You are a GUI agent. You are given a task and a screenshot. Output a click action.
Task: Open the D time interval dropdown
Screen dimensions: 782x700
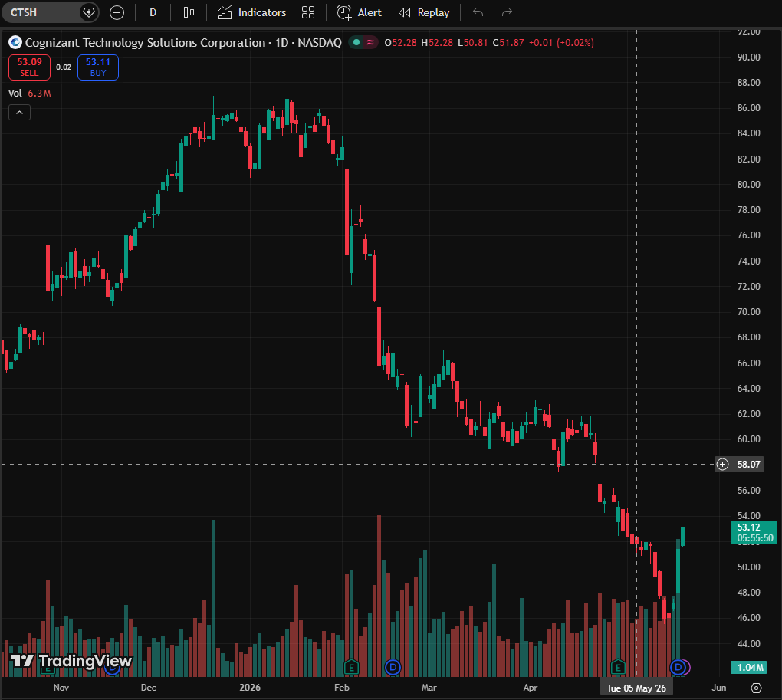point(153,12)
